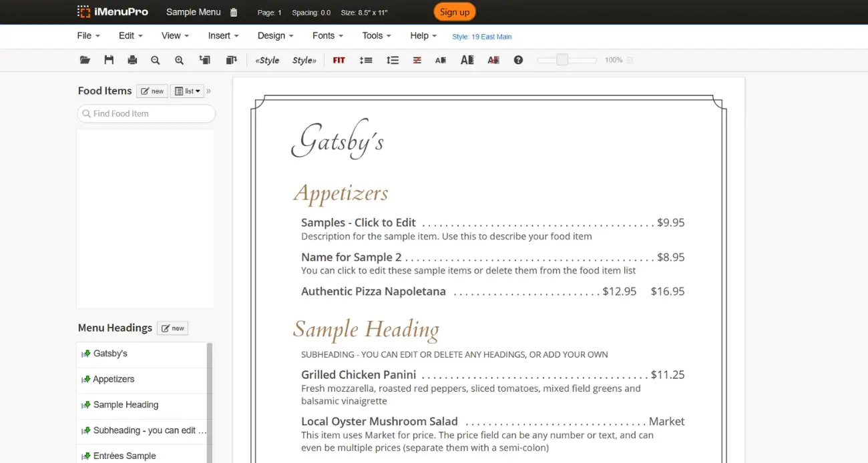The height and width of the screenshot is (463, 868).
Task: Click the FIT text sizing tool
Action: tap(339, 59)
